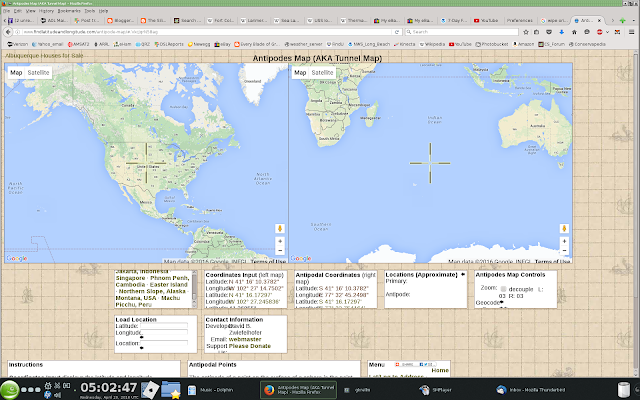This screenshot has width=640, height=400.
Task: Switch right map to Map view
Action: coord(300,73)
